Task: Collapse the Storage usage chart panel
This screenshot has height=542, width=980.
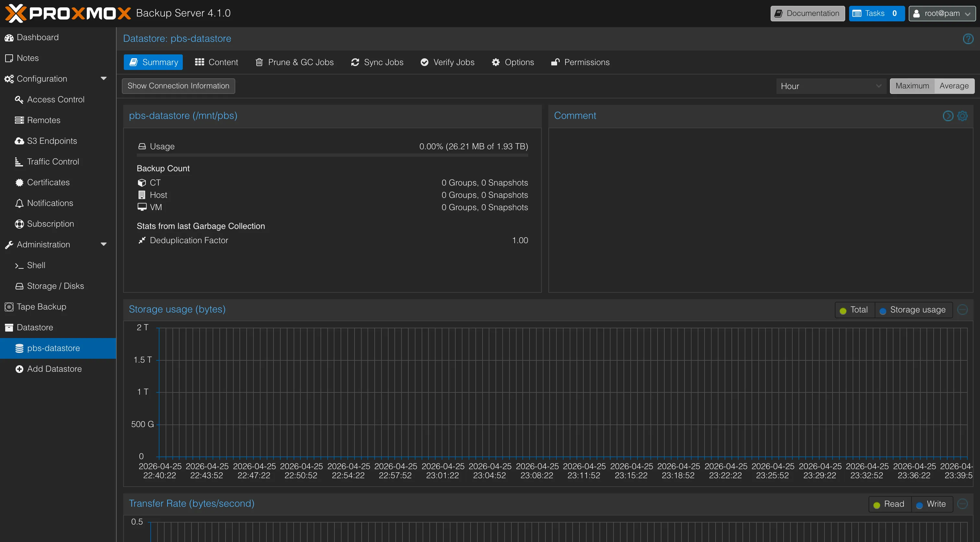Action: [962, 310]
